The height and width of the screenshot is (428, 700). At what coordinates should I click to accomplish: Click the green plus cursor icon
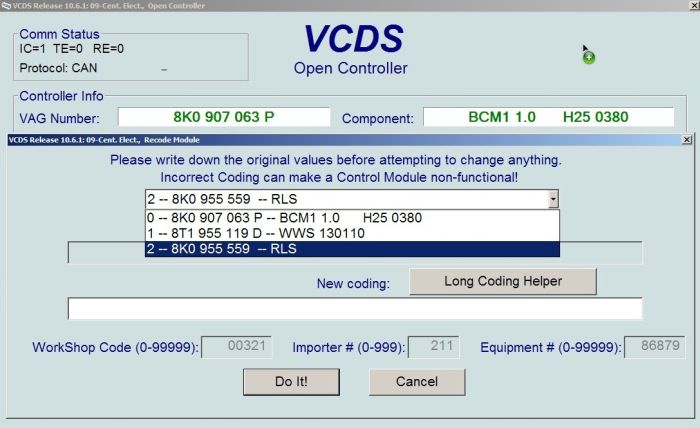pyautogui.click(x=589, y=58)
